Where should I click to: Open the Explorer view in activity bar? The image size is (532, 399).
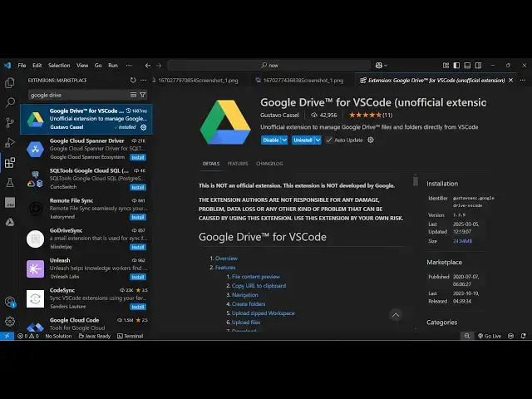[10, 82]
